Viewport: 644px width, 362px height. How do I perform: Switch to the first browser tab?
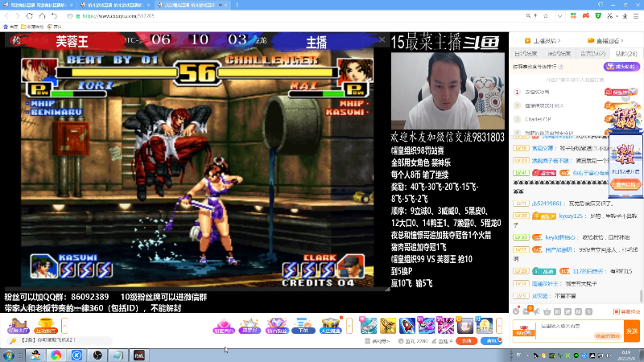pos(37,5)
